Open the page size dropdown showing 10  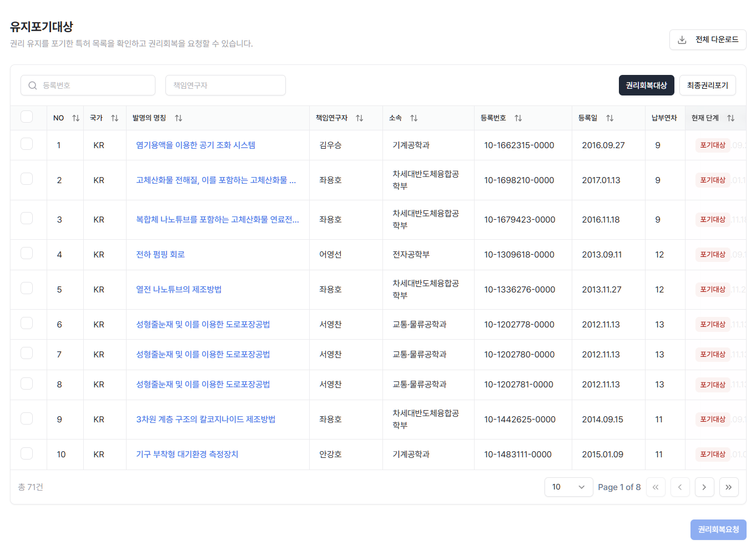point(568,487)
